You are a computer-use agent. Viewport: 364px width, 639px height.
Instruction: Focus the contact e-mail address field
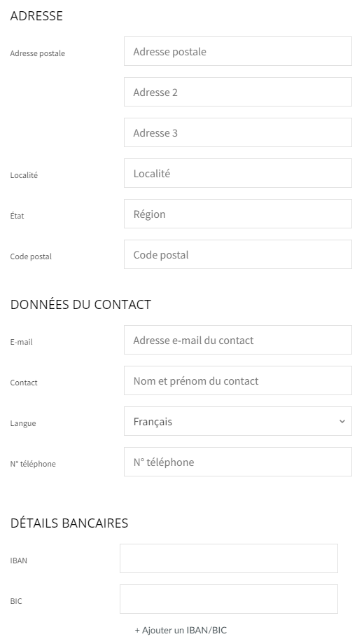click(x=238, y=340)
